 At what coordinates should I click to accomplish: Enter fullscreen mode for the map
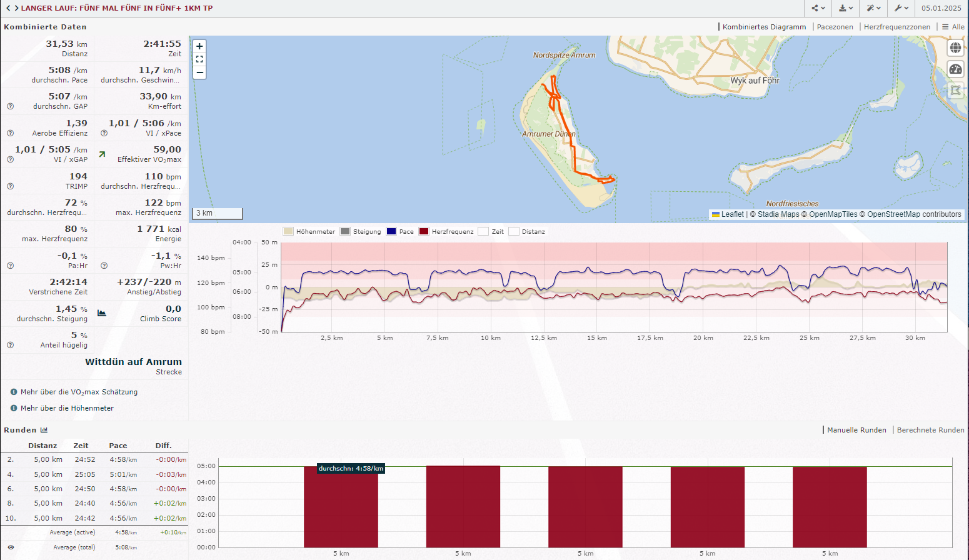pos(199,59)
